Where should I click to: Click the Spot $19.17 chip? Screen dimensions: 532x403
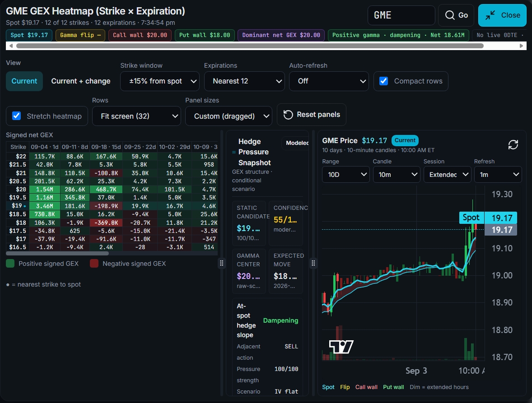(x=29, y=35)
